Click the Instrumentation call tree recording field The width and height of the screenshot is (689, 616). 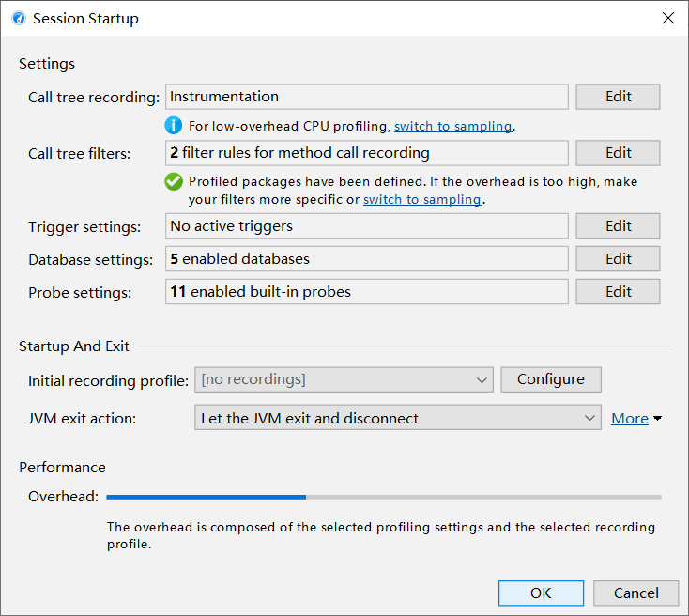click(366, 97)
